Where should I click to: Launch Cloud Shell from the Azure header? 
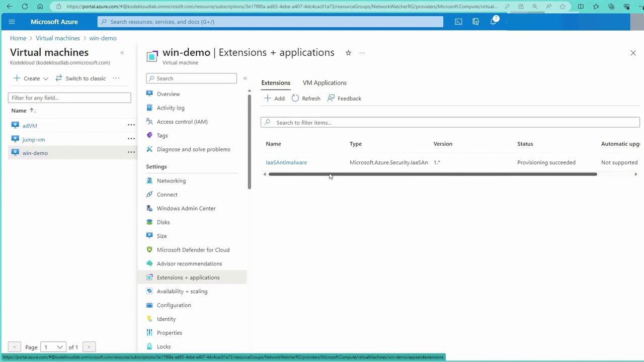click(x=458, y=22)
